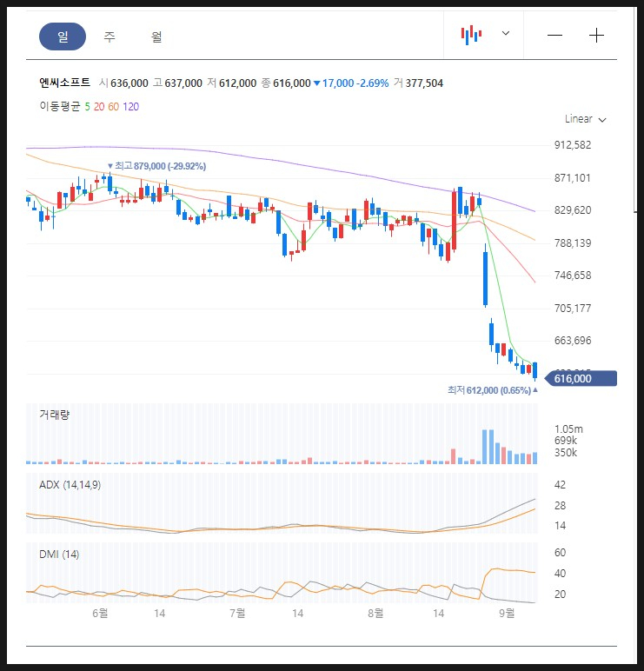Zoom in chart with plus button
Viewport: 644px width, 671px height.
(596, 35)
